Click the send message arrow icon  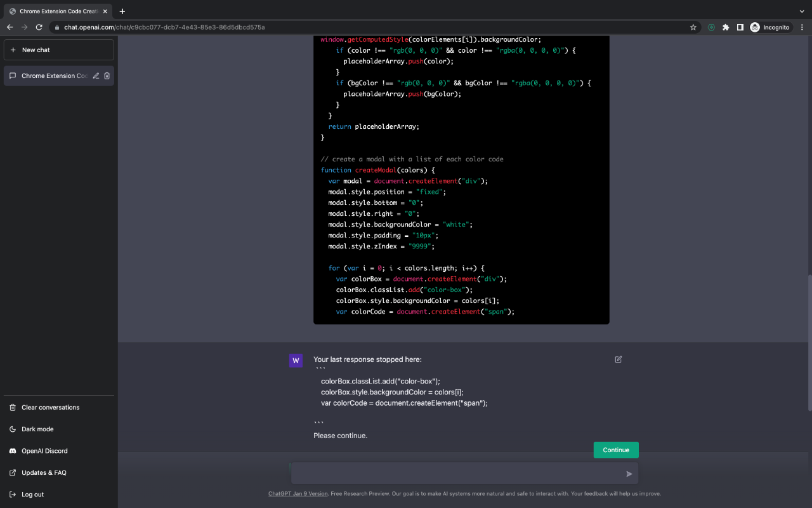629,473
